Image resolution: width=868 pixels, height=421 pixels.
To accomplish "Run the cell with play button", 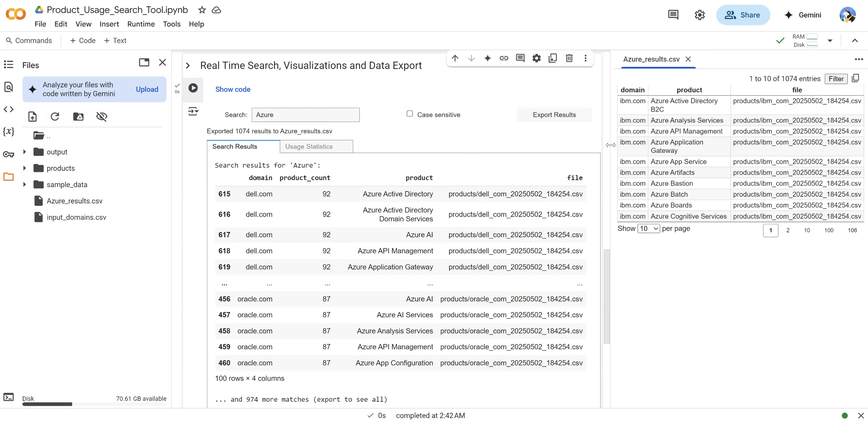I will pos(193,88).
